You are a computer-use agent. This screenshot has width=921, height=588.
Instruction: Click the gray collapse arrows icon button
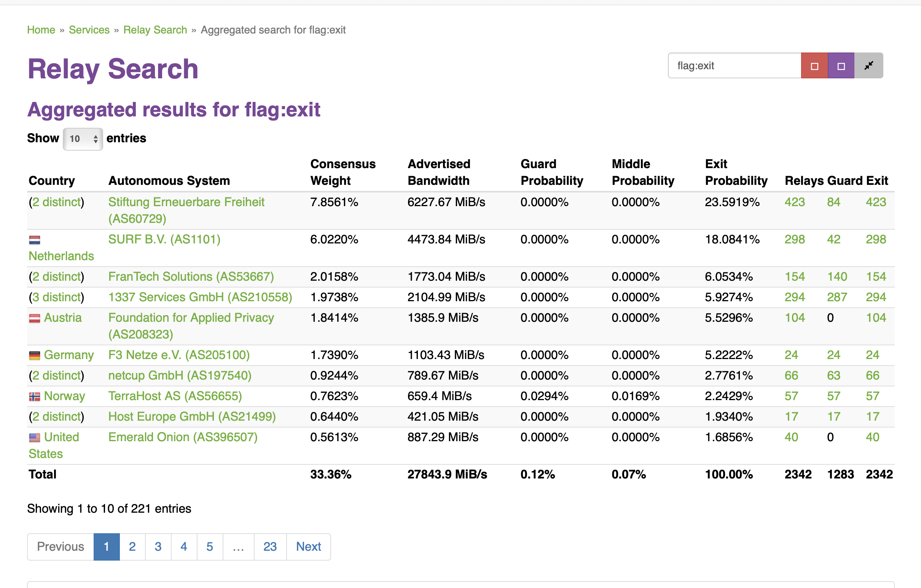point(868,66)
